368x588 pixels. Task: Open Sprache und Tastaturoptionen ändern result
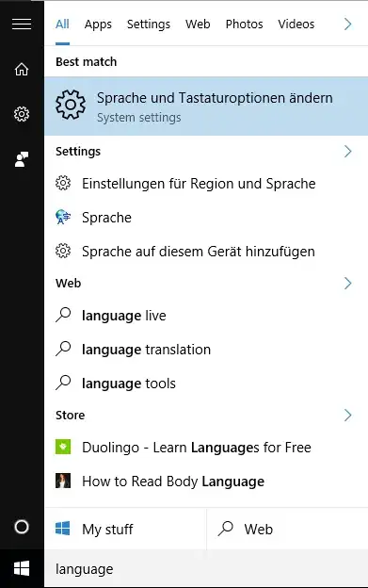tap(206, 106)
